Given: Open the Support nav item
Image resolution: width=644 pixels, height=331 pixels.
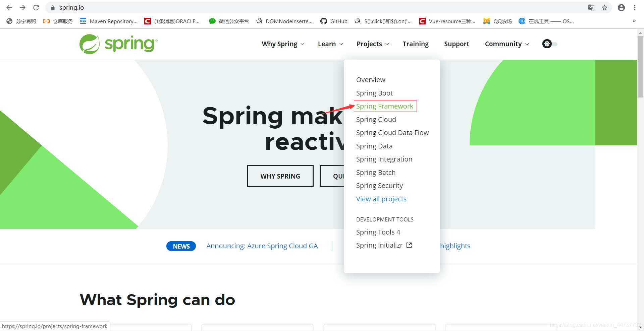Looking at the screenshot, I should pyautogui.click(x=457, y=44).
